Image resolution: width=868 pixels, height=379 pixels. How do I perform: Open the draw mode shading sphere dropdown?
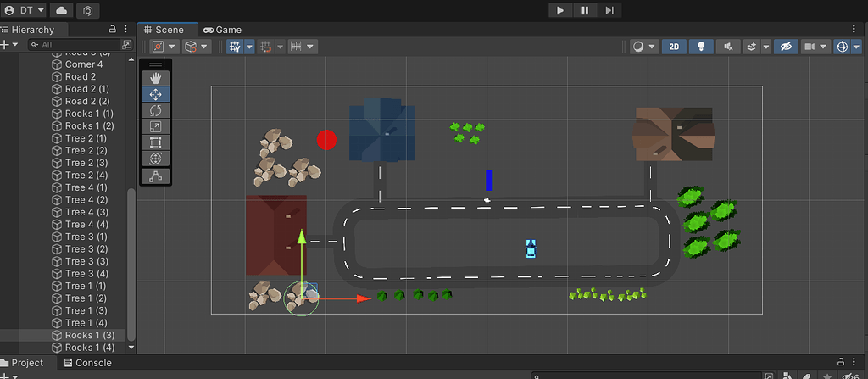(x=644, y=47)
